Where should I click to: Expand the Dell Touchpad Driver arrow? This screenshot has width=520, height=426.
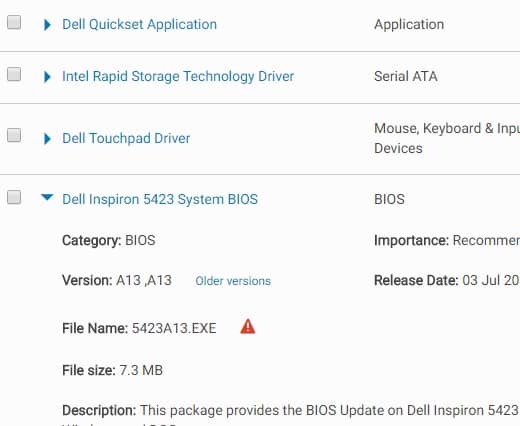47,138
